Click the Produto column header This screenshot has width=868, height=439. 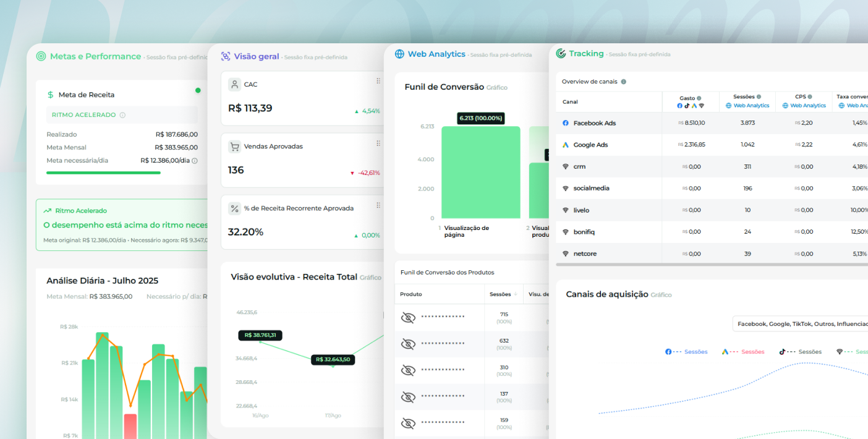tap(411, 294)
